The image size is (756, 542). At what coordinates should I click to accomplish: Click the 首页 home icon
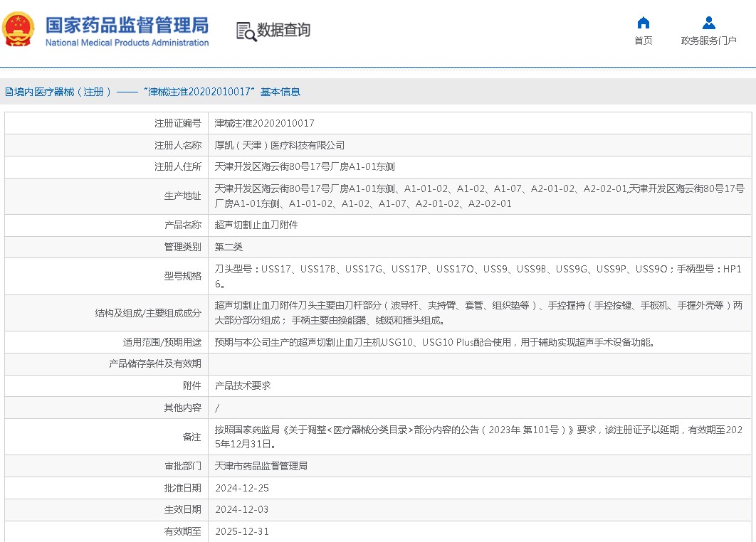point(644,23)
